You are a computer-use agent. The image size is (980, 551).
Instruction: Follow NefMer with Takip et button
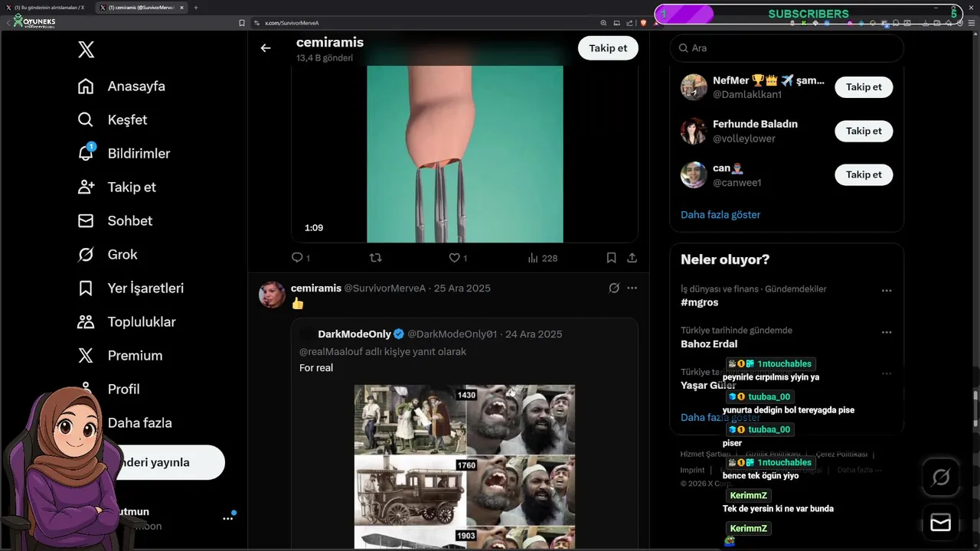click(864, 87)
